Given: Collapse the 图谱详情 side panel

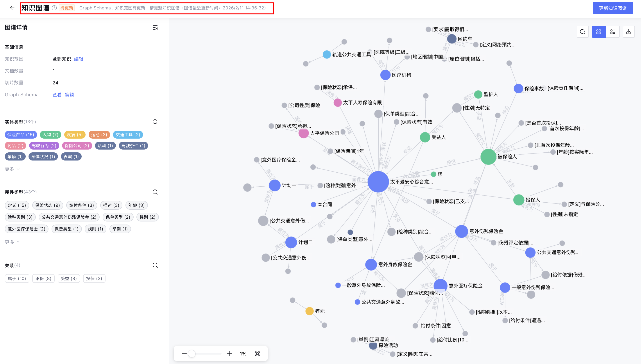Looking at the screenshot, I should (x=155, y=27).
